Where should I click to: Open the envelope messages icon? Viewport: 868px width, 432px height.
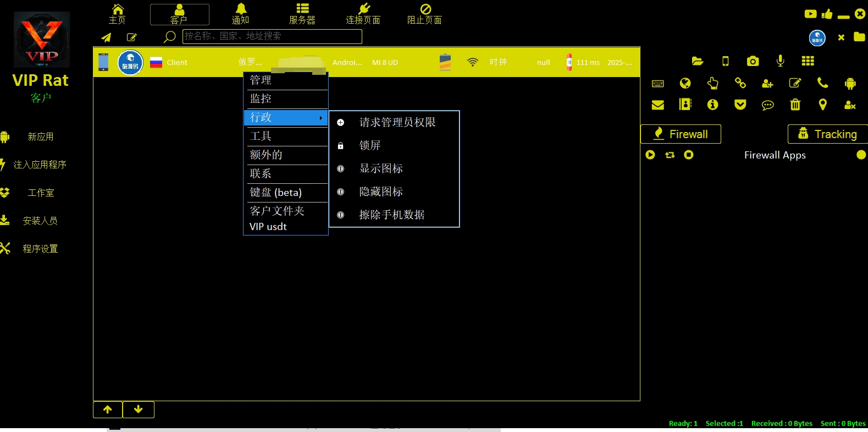pyautogui.click(x=657, y=105)
